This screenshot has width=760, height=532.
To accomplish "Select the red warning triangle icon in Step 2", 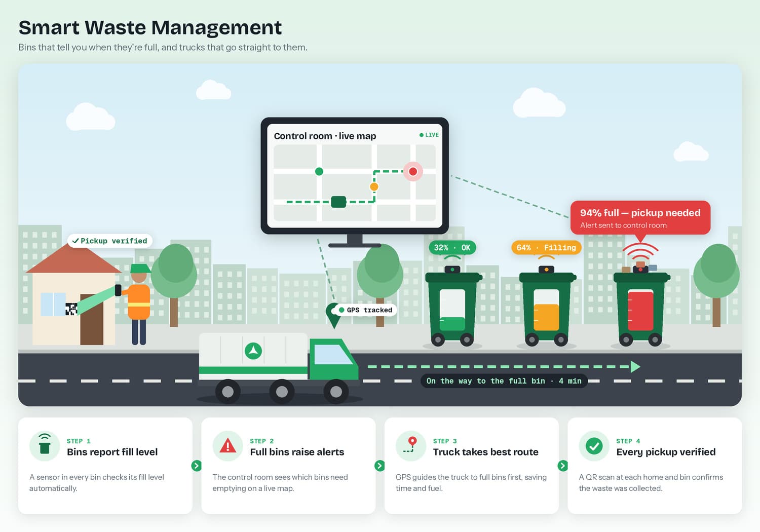I will [228, 446].
